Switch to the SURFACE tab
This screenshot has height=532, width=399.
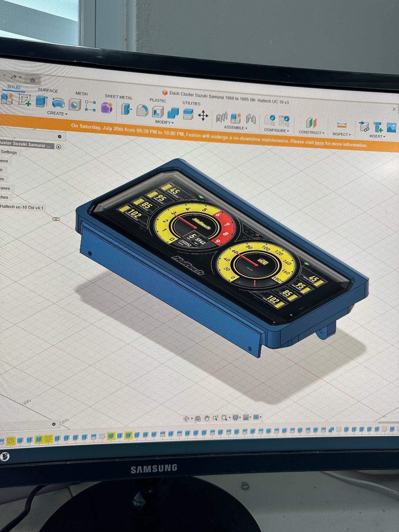pyautogui.click(x=48, y=90)
